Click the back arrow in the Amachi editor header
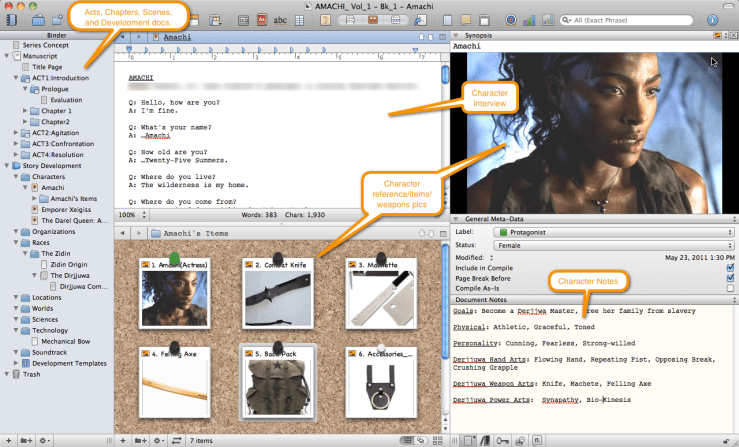This screenshot has height=447, width=739. [123, 35]
